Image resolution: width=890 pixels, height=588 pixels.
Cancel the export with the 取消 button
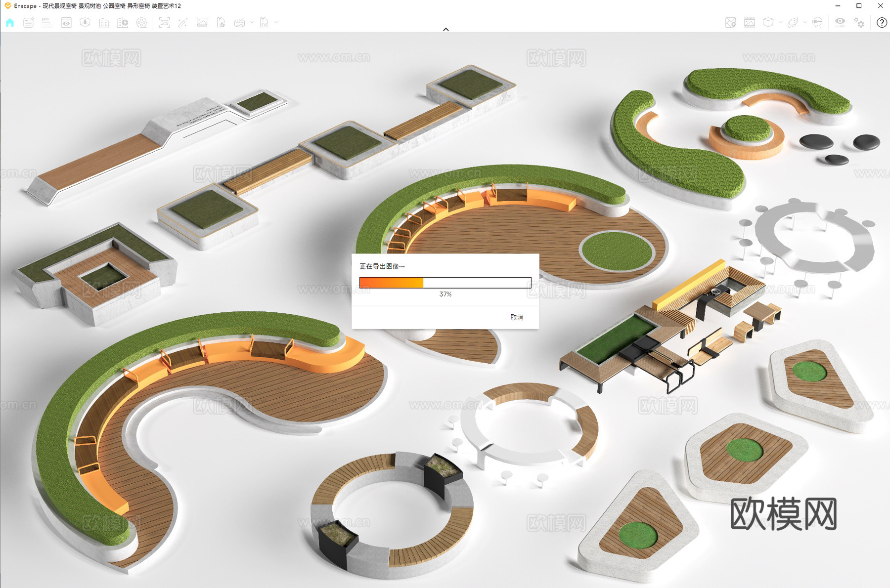(x=517, y=317)
